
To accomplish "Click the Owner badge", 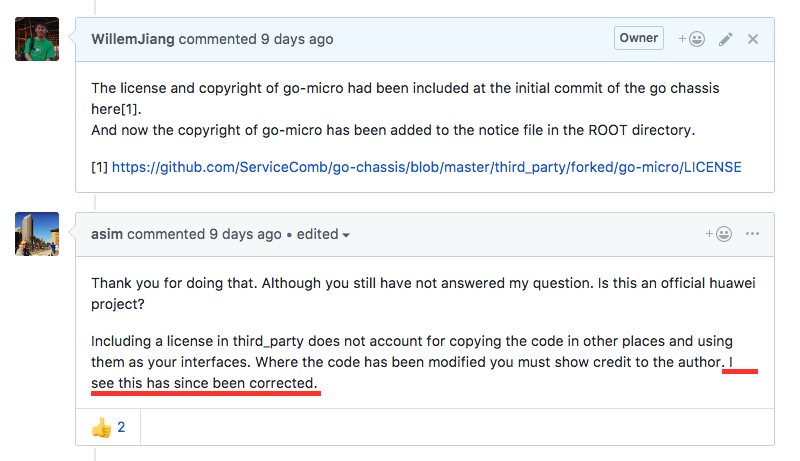I will pyautogui.click(x=639, y=38).
